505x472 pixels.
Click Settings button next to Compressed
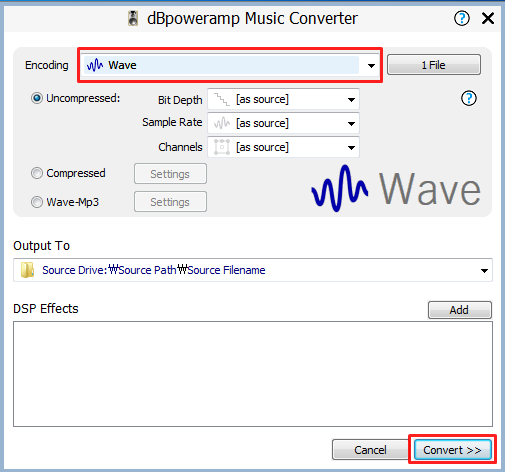click(170, 174)
